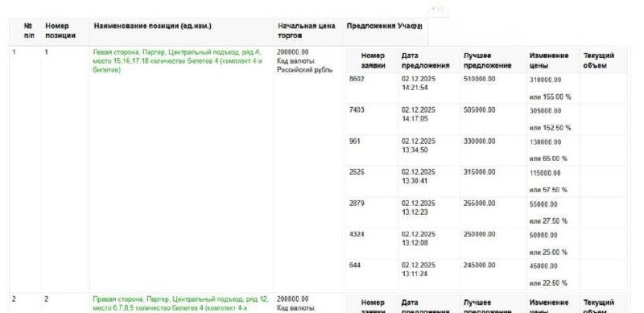Click the offer date 02.12.2025 13:11:24

[418, 270]
